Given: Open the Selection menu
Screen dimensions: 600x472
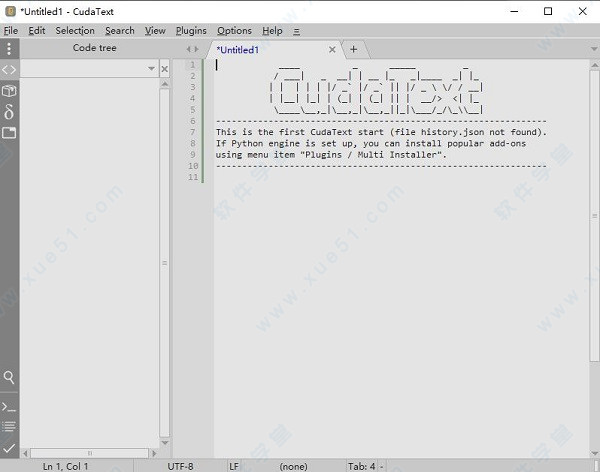Looking at the screenshot, I should [x=75, y=31].
